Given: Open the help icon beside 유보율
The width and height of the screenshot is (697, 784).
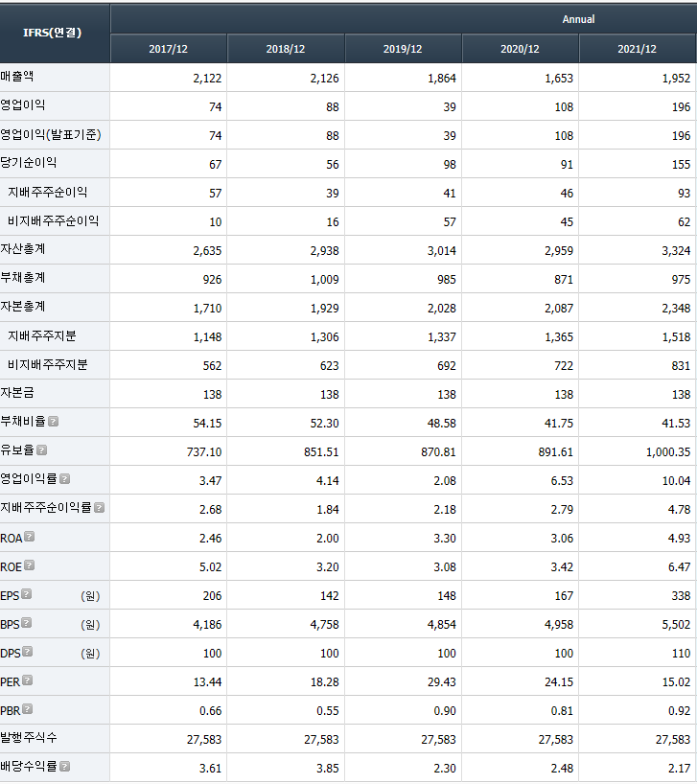Looking at the screenshot, I should click(42, 450).
